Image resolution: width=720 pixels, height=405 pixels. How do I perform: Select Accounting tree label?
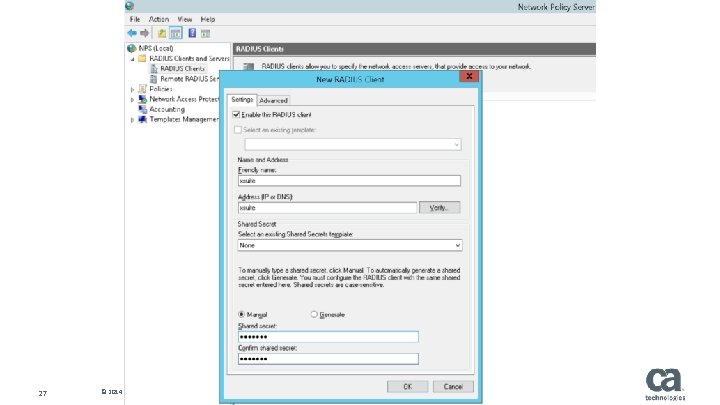pos(167,109)
